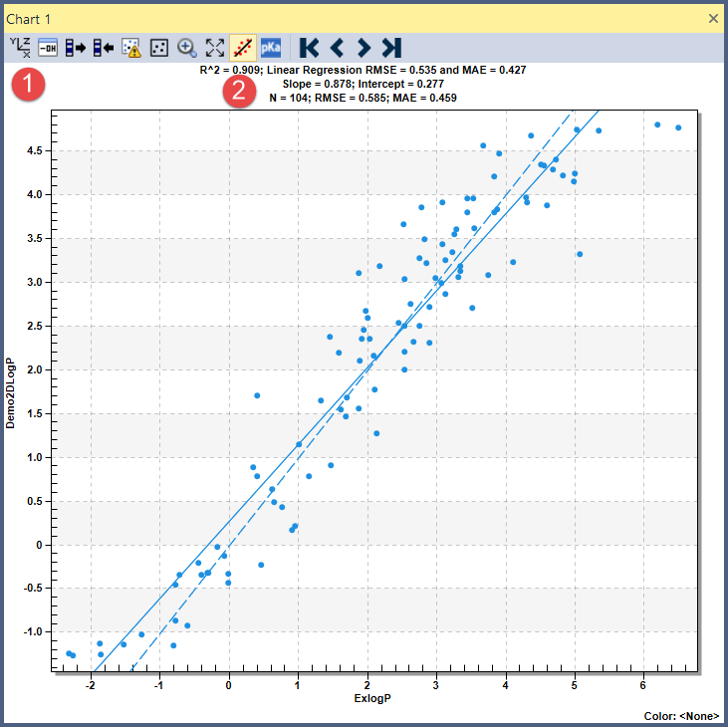Close the Chart 1 panel
This screenshot has width=728, height=727.
[x=713, y=19]
